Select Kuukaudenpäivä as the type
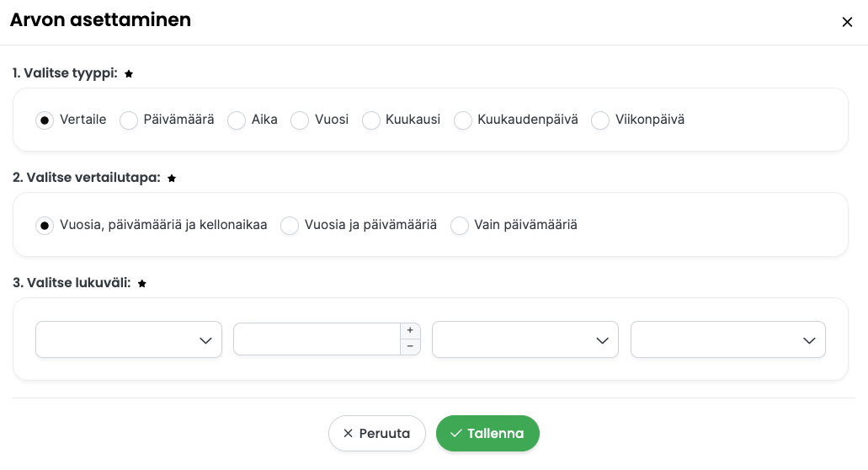Screen dimensions: 868x470 (463, 120)
